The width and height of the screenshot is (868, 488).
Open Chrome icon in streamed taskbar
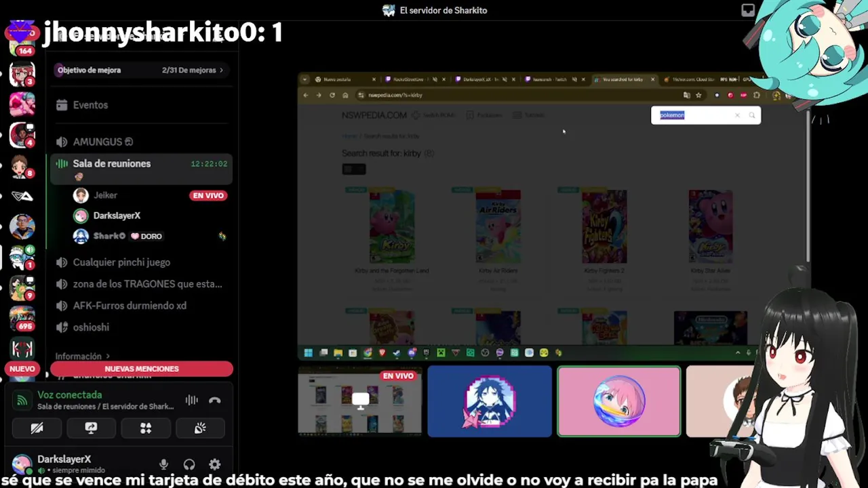368,352
